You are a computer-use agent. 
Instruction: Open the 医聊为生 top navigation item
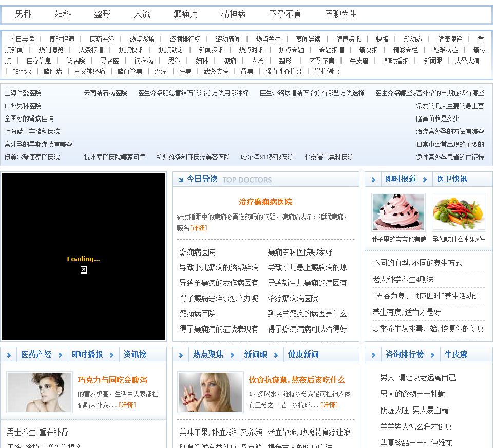(x=341, y=14)
